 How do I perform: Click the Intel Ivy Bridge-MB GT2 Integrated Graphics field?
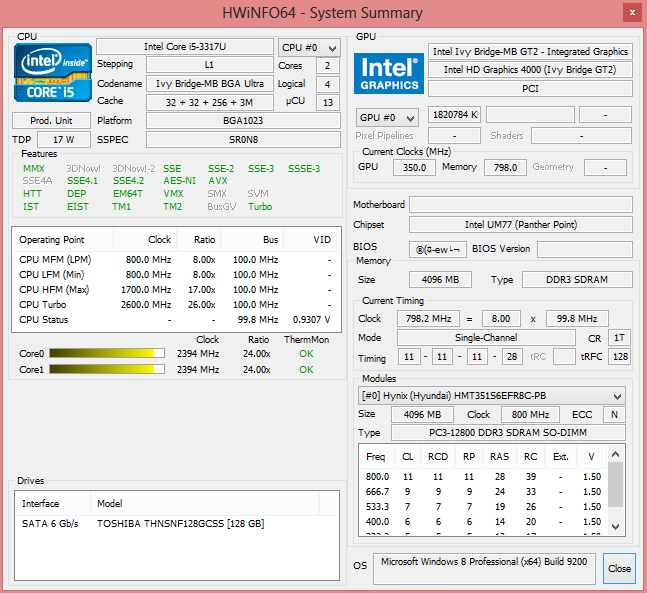pos(530,52)
